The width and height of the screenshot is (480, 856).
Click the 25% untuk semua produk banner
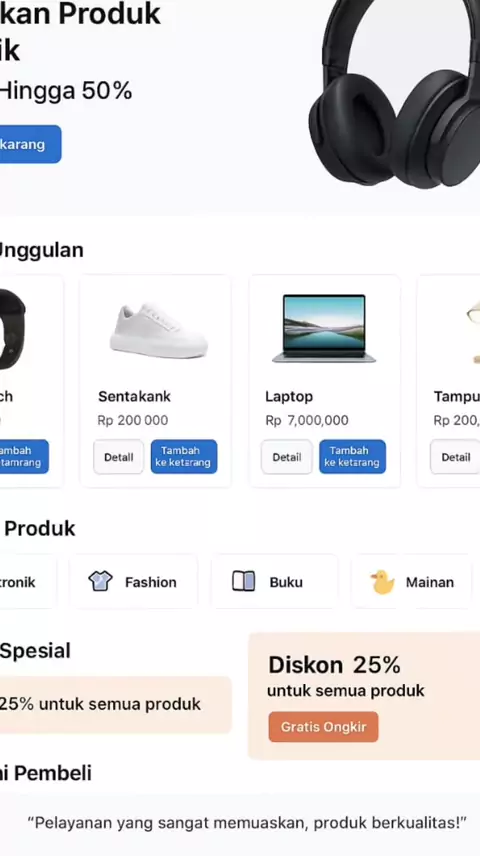[x=116, y=704]
